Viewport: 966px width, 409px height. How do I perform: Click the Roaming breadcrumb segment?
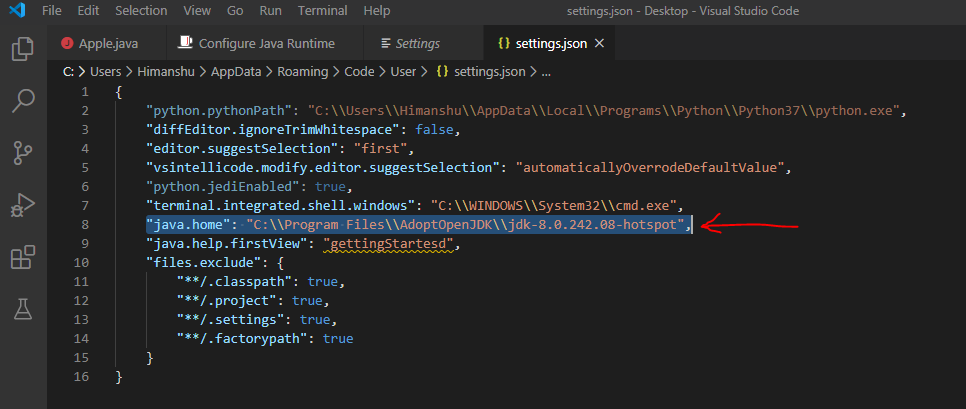tap(302, 71)
